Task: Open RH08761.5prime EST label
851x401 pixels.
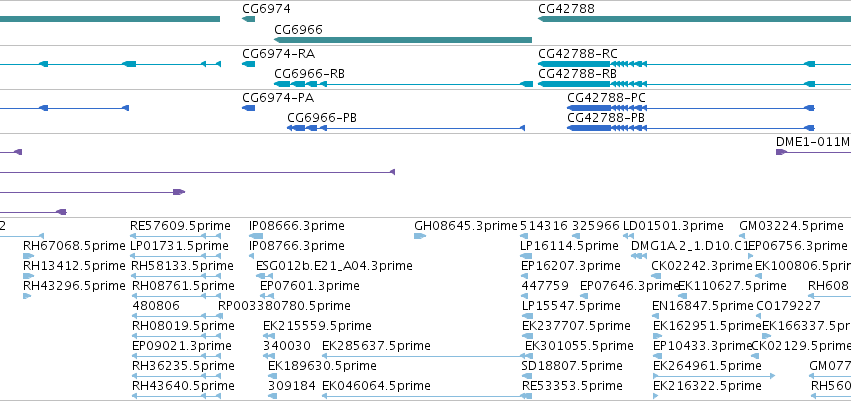Action: tap(183, 285)
